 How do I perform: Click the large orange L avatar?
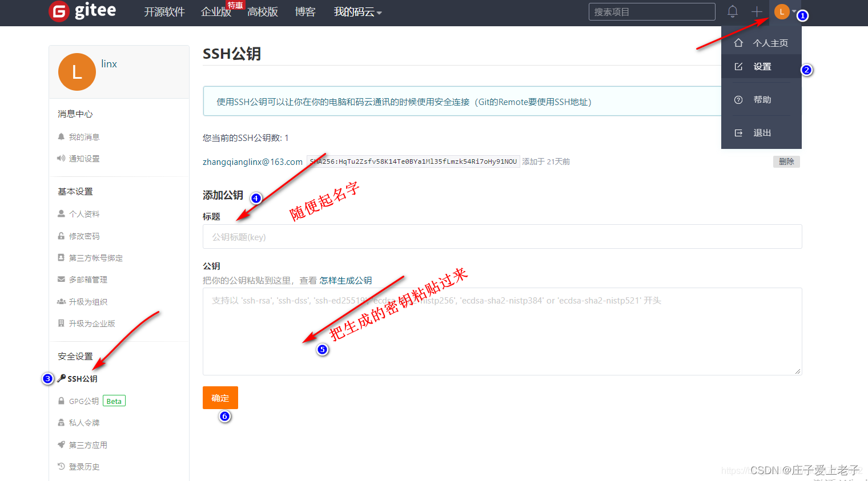tap(77, 72)
